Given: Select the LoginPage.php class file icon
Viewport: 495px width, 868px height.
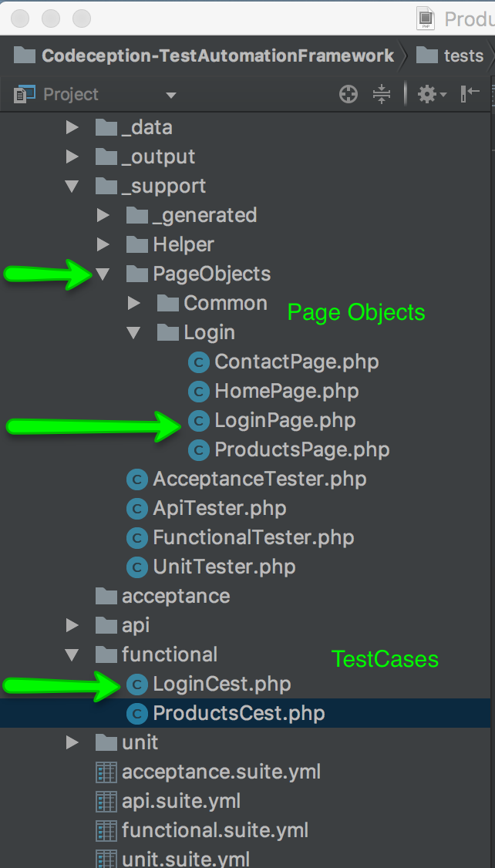Looking at the screenshot, I should click(x=199, y=420).
